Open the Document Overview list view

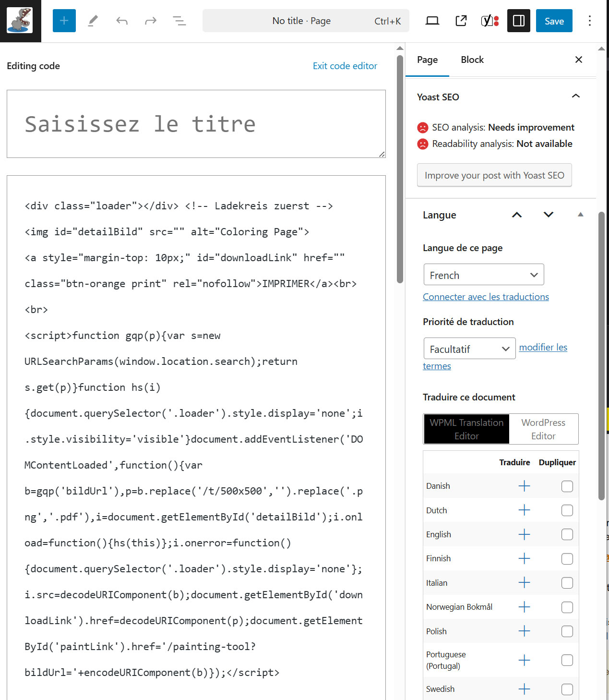[x=179, y=21]
